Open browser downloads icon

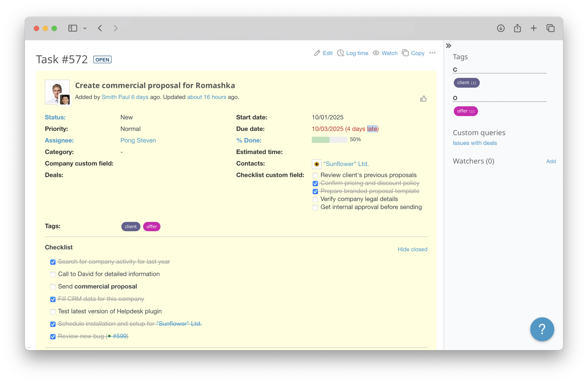click(501, 28)
